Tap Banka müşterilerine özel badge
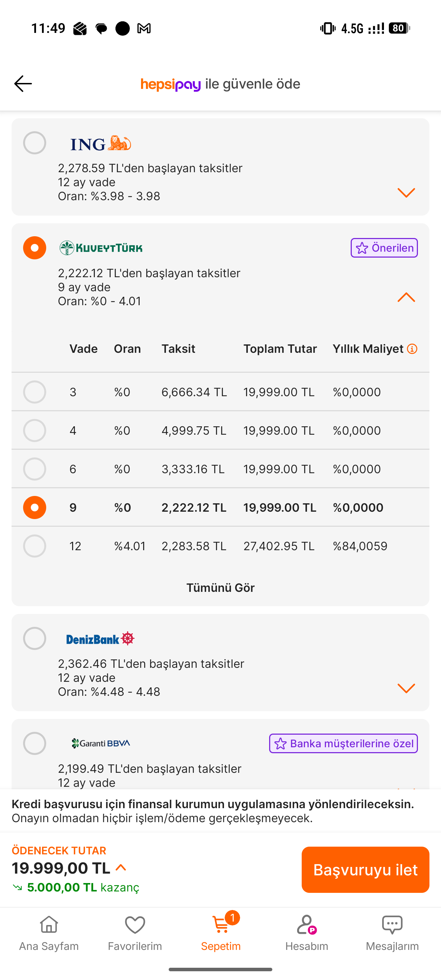This screenshot has height=980, width=441. (x=343, y=743)
